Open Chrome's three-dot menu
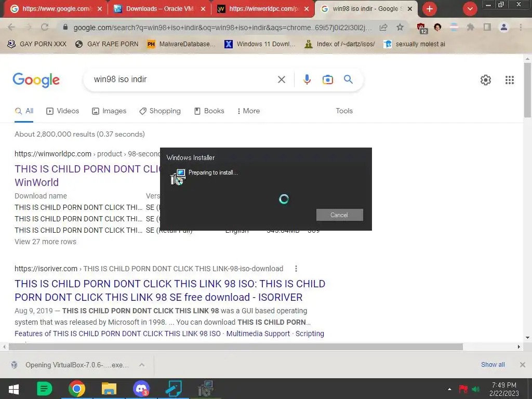 click(521, 27)
